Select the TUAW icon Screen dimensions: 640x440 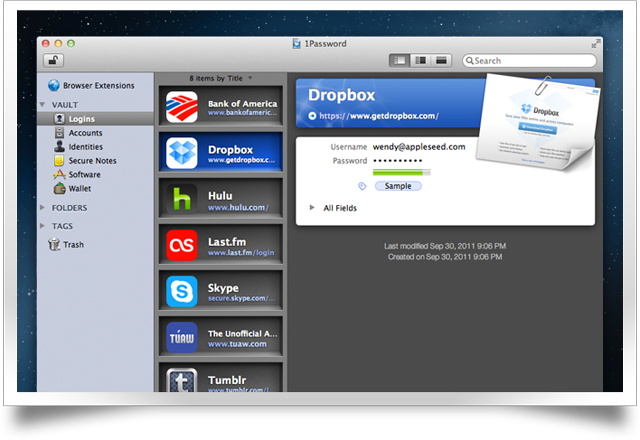pos(182,338)
